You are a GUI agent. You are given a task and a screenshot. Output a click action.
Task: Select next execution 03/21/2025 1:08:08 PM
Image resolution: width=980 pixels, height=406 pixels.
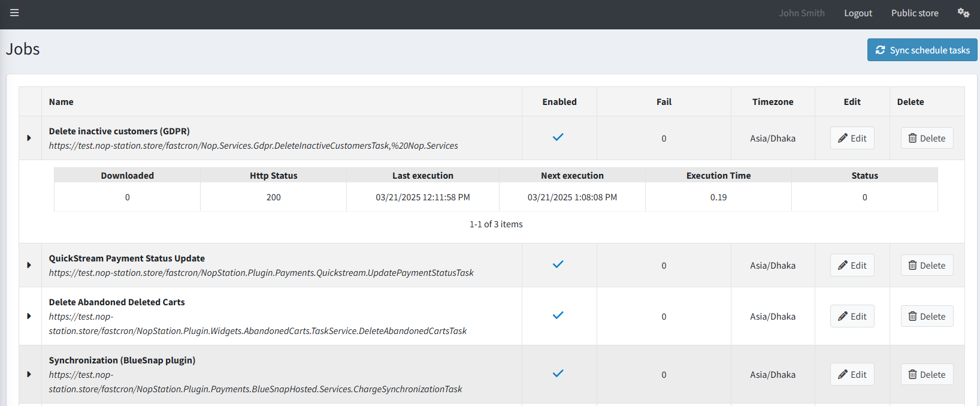tap(572, 197)
